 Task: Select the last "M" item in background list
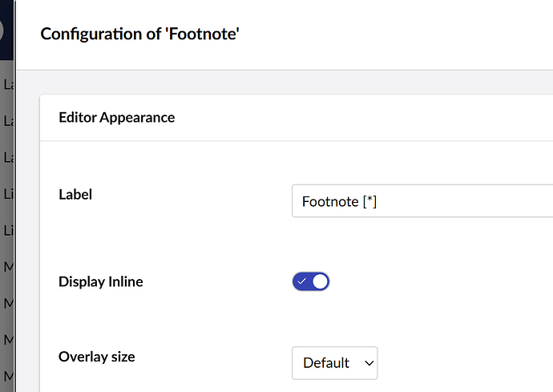(x=8, y=375)
